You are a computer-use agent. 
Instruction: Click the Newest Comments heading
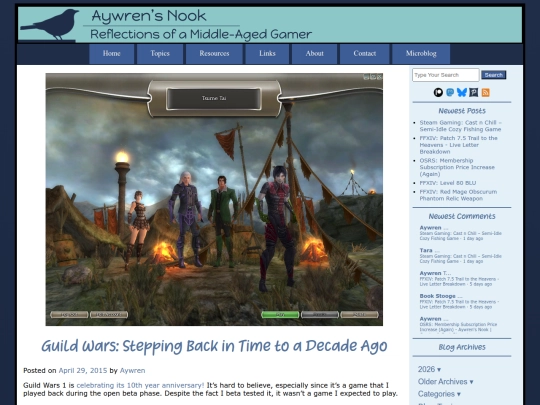462,216
